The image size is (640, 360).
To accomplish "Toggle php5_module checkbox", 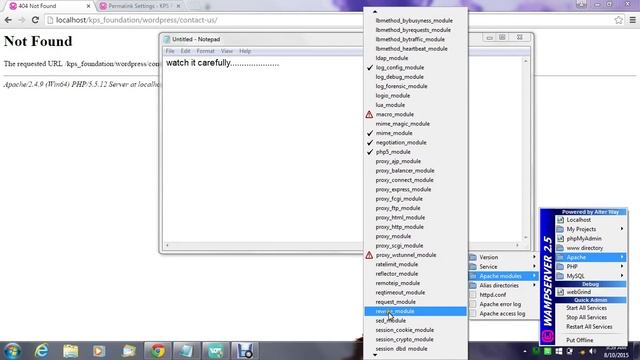I will click(x=415, y=152).
